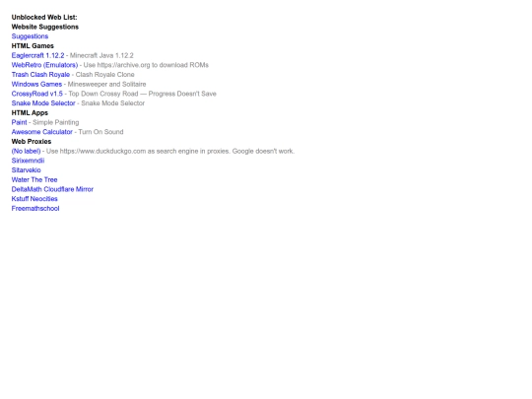Viewport: 532px width, 399px height.
Task: Open the Freemathschool link
Action: [35, 208]
